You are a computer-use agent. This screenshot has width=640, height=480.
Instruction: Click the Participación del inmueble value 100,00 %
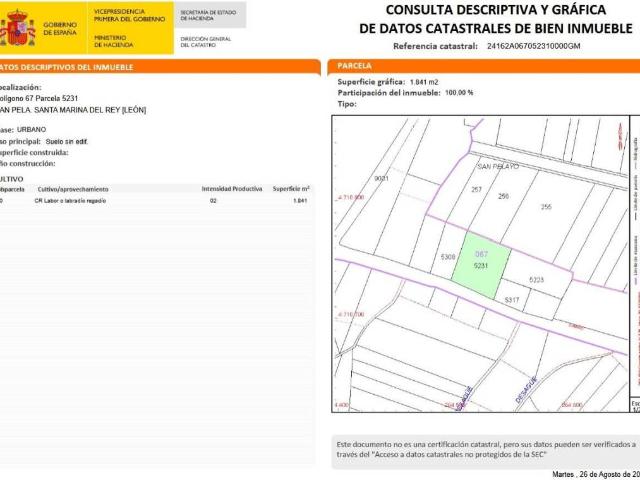(459, 93)
